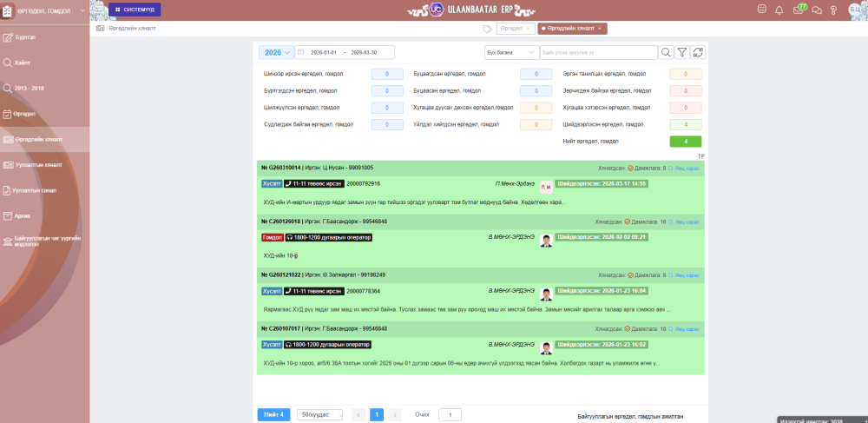
Task: Click the green total count 4 badge
Action: pyautogui.click(x=685, y=141)
